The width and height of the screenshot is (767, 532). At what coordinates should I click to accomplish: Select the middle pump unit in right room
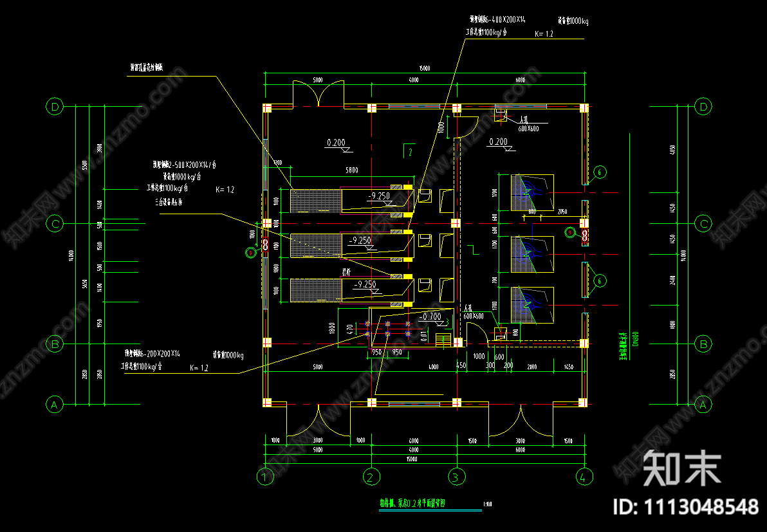pos(531,255)
